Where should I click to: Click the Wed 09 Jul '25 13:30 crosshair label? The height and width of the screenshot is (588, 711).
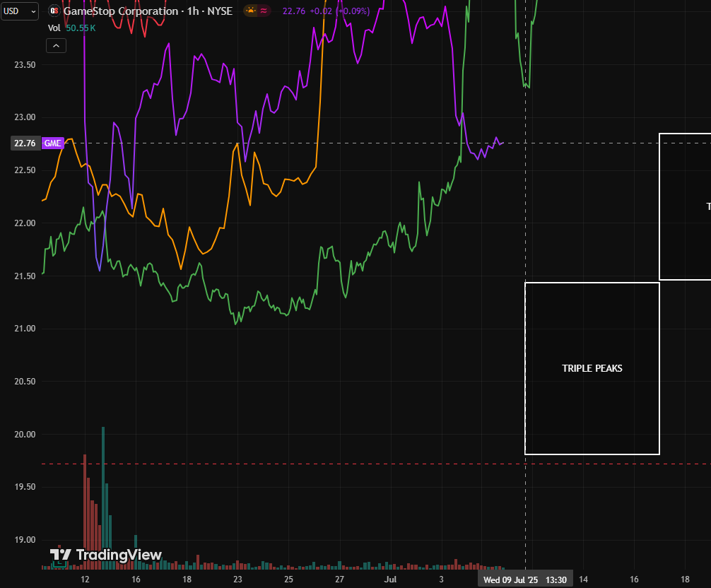point(525,580)
